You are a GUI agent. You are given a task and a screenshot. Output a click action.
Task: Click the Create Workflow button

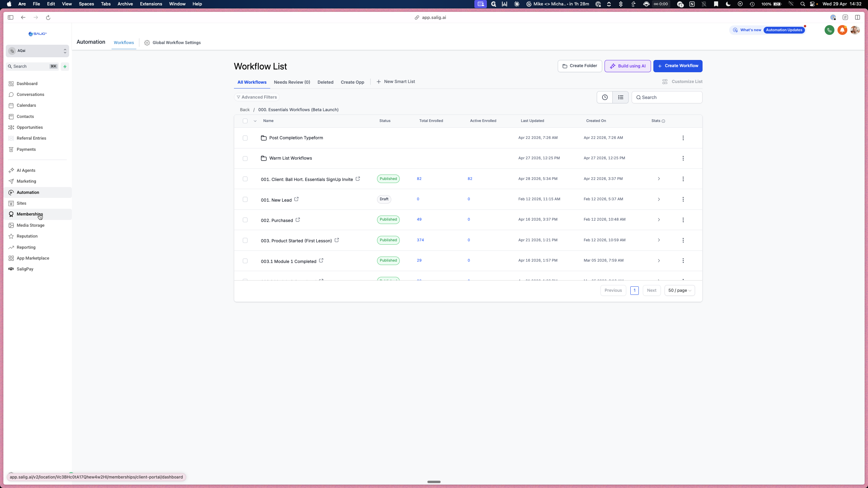pyautogui.click(x=678, y=66)
